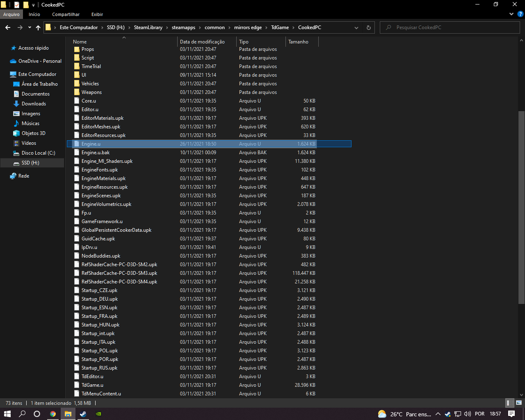
Task: Click the Pesquisar CookedPC search box
Action: (x=450, y=27)
